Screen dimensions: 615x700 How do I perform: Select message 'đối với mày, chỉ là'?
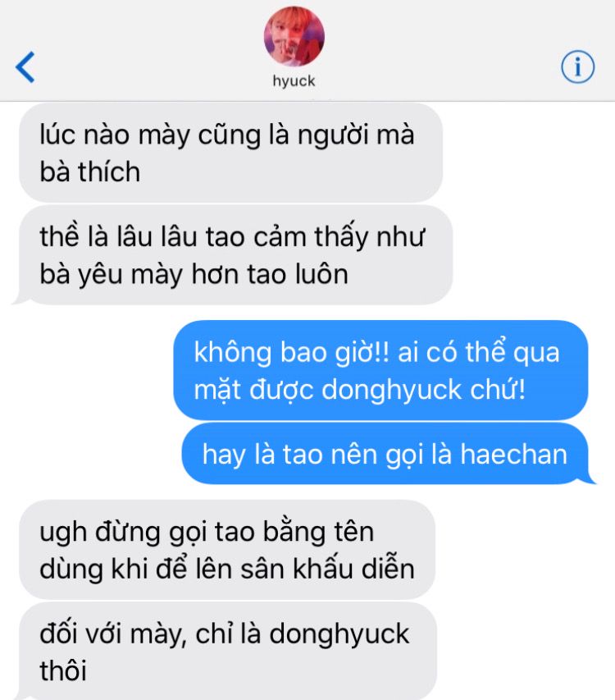coord(228,652)
